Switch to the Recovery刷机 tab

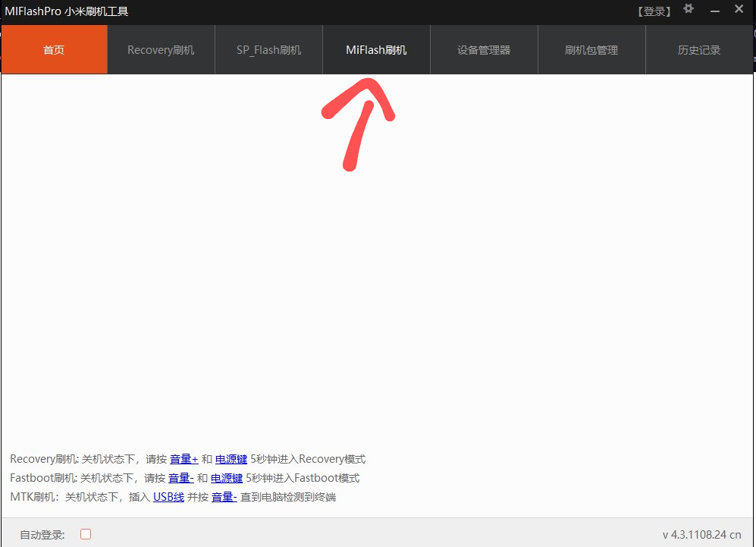pyautogui.click(x=161, y=49)
